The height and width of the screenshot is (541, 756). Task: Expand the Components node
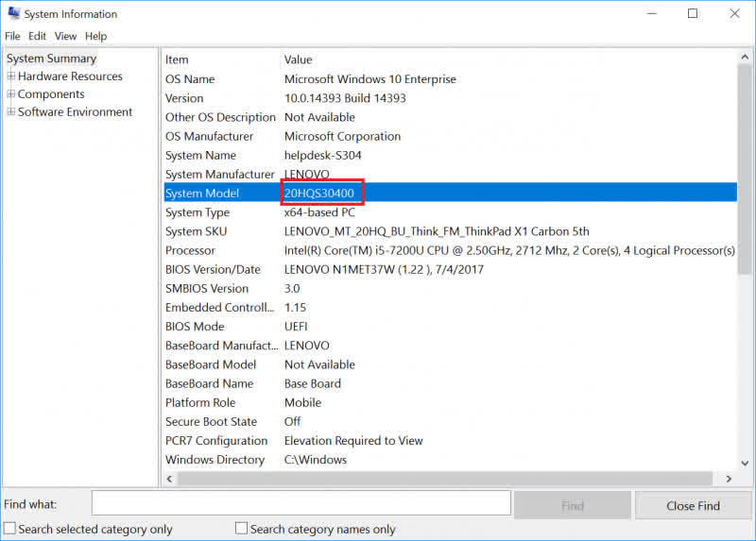point(11,93)
